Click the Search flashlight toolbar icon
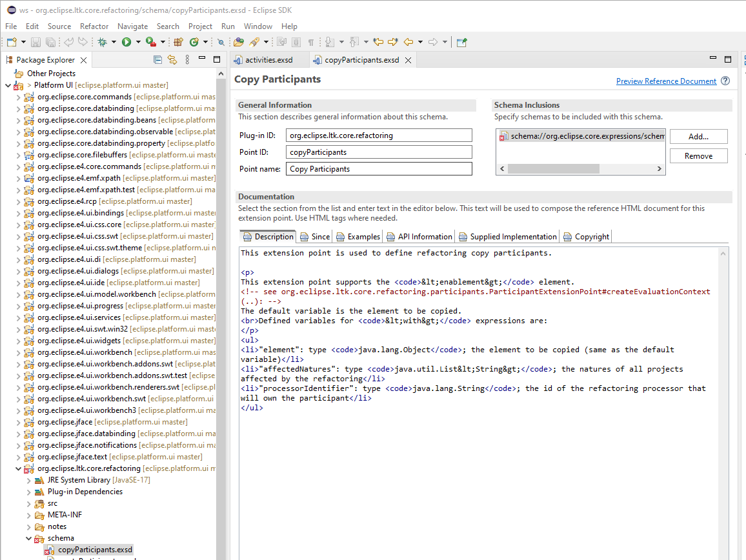 (x=254, y=43)
